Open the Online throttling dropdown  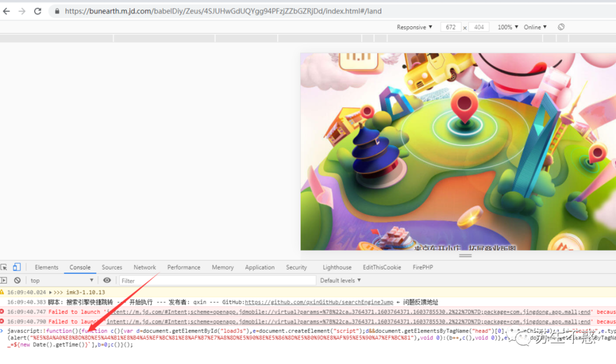(x=535, y=27)
